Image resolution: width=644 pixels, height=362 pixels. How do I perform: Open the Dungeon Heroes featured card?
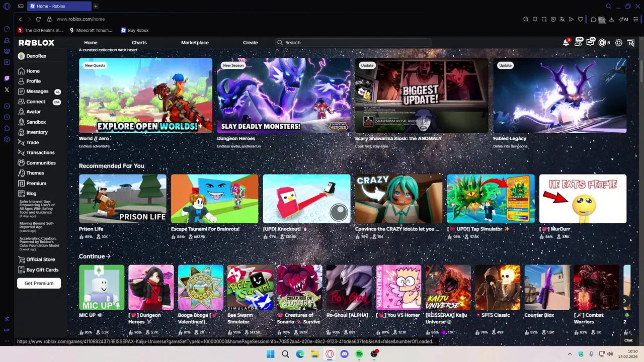(x=284, y=96)
